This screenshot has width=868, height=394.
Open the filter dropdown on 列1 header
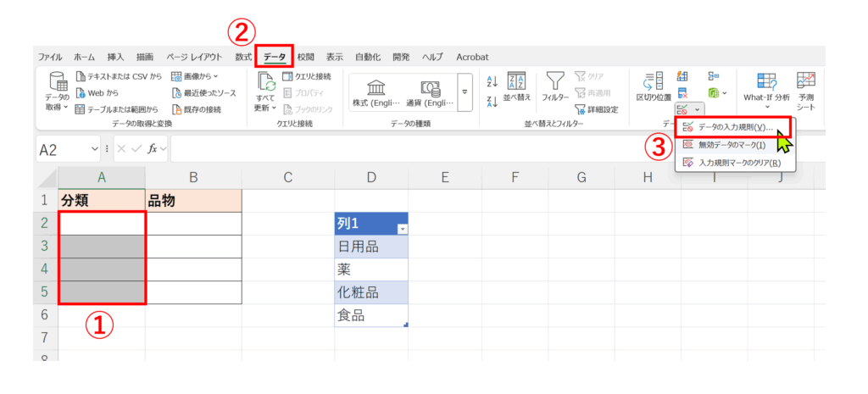[x=402, y=230]
